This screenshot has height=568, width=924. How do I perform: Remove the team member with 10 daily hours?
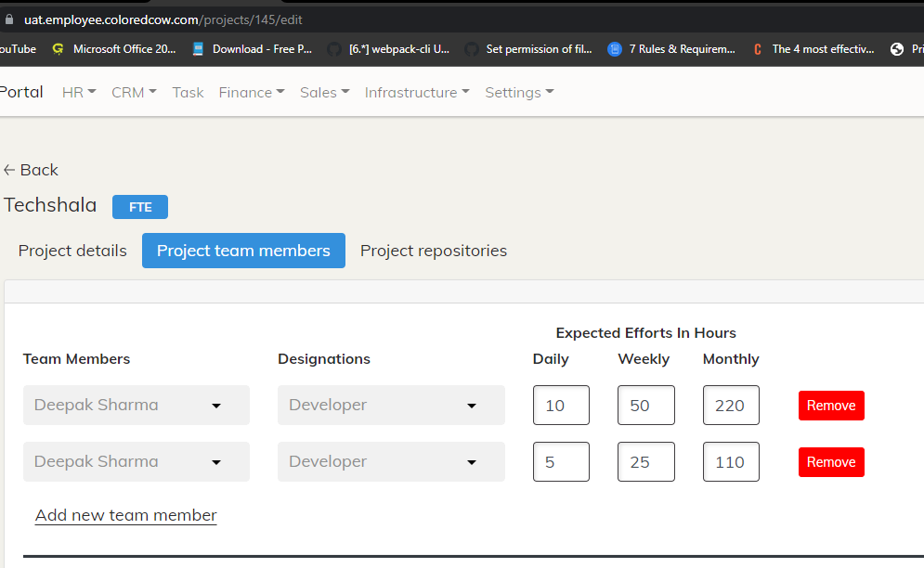(831, 406)
